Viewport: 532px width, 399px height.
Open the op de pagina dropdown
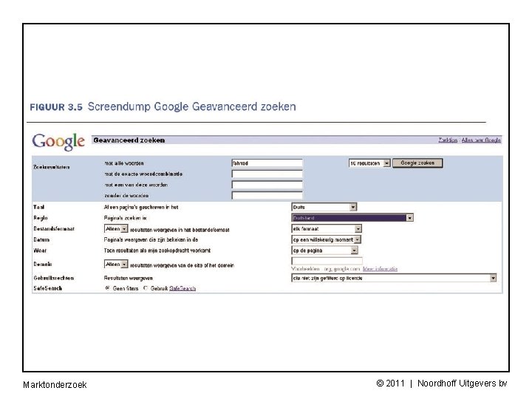pyautogui.click(x=324, y=250)
